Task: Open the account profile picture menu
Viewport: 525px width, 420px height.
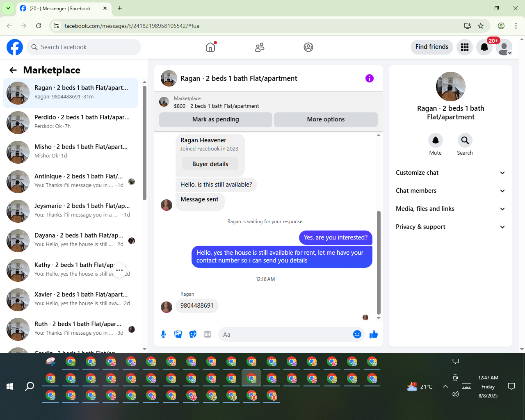Action: tap(504, 47)
